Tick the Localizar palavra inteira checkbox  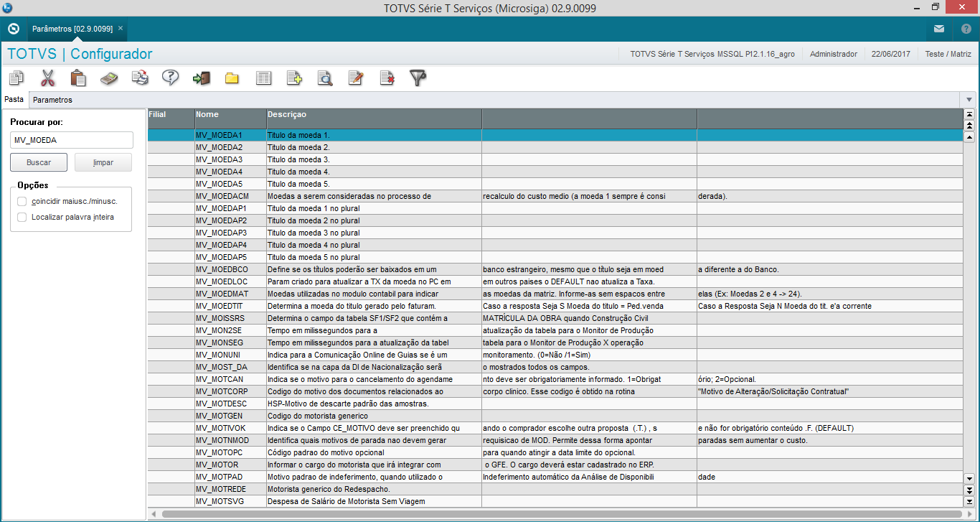[x=22, y=217]
